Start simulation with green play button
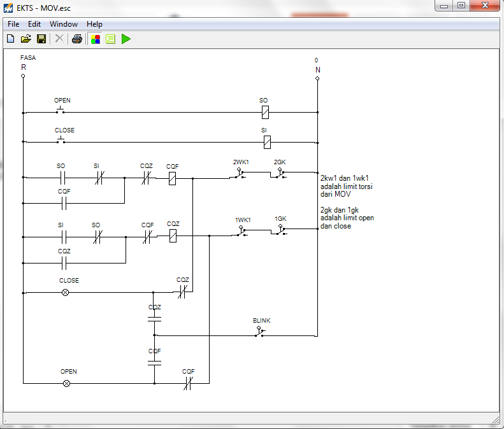The width and height of the screenshot is (504, 429). [126, 39]
